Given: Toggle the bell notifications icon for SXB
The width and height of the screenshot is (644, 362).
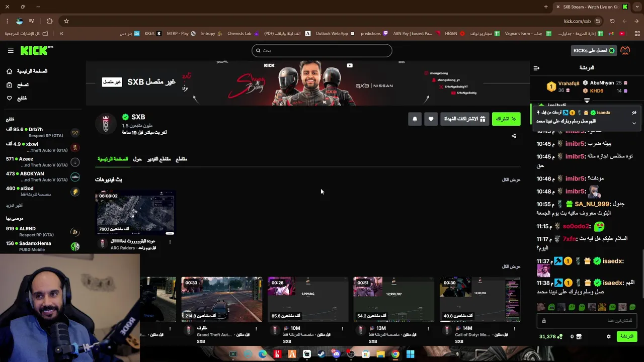Looking at the screenshot, I should 415,119.
